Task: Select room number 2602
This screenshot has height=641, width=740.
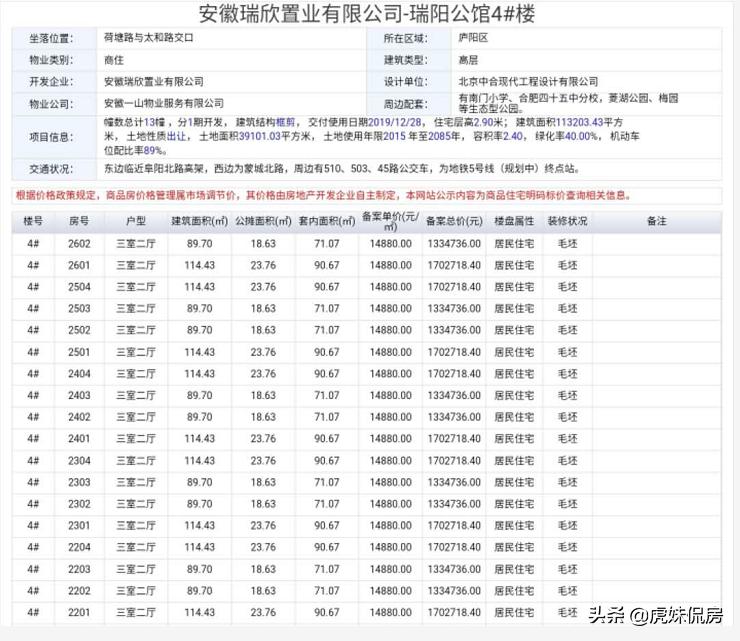Action: coord(79,244)
